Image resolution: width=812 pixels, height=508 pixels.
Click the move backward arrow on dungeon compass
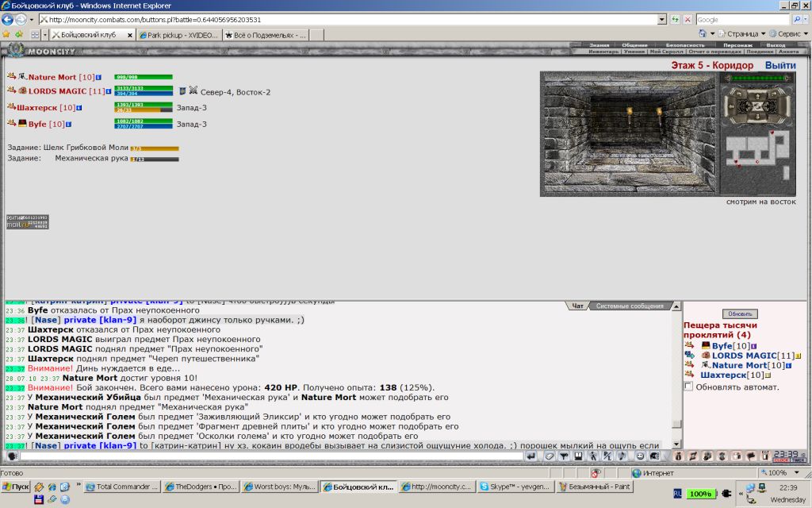pyautogui.click(x=757, y=118)
